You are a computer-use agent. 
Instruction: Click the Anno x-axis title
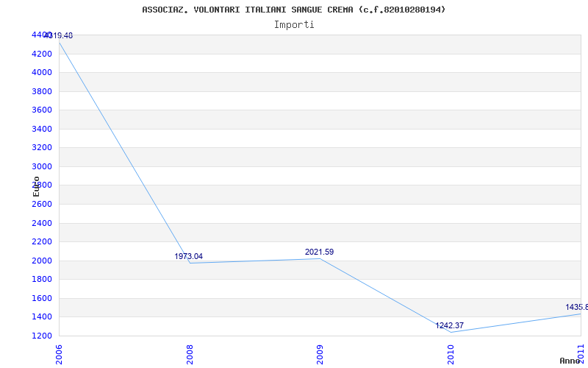[570, 361]
